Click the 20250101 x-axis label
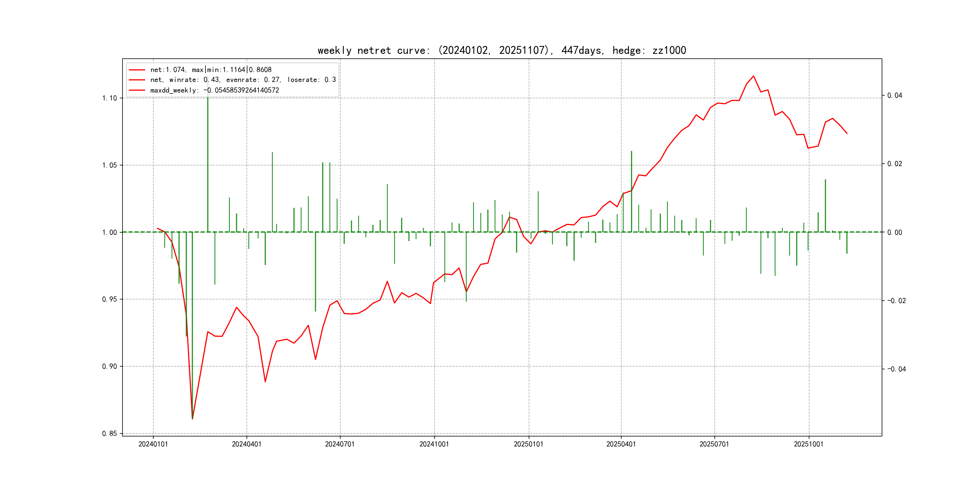The image size is (980, 490). tap(528, 444)
